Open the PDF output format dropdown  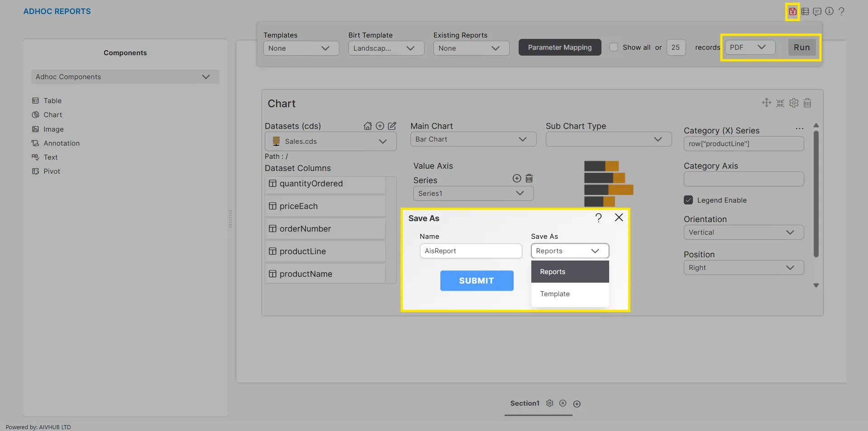pos(749,47)
